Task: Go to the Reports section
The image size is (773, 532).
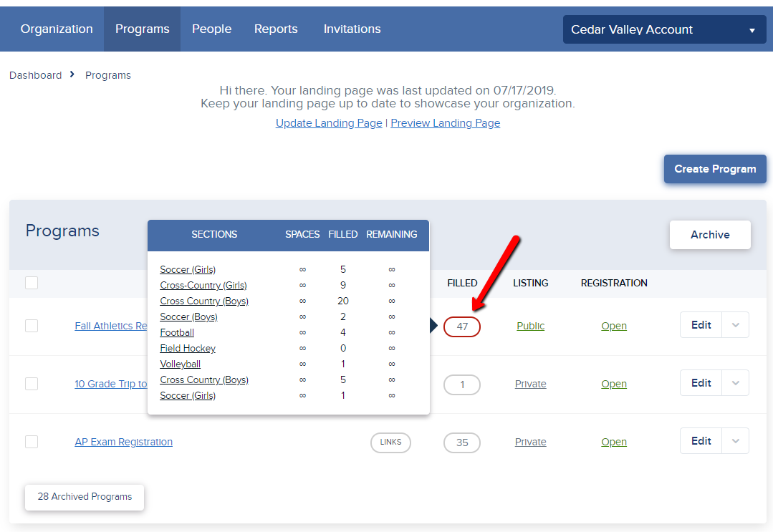Action: click(x=276, y=29)
